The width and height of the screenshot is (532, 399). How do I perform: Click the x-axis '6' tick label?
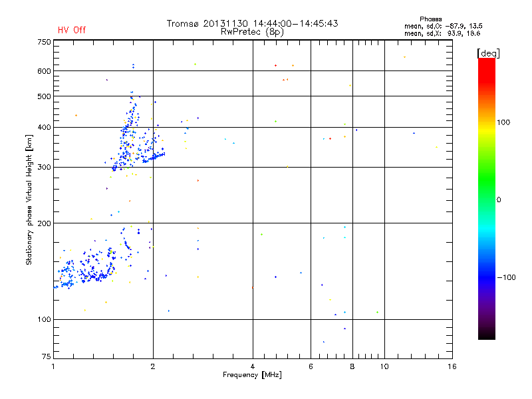pyautogui.click(x=311, y=366)
